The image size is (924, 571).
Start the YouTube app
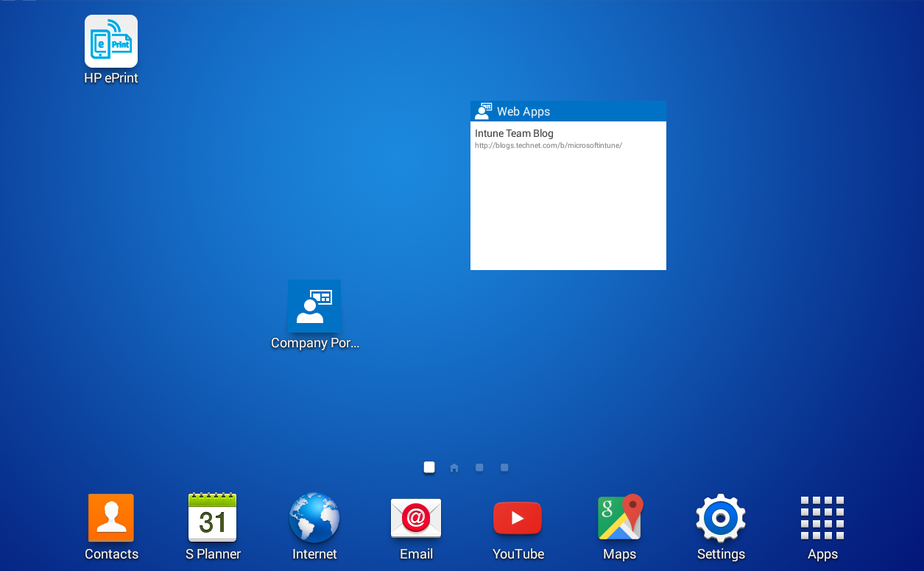[x=518, y=517]
